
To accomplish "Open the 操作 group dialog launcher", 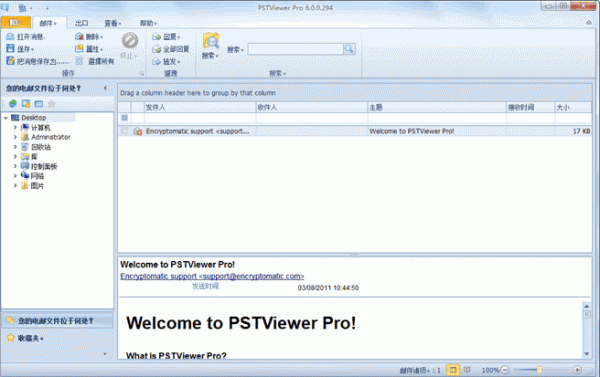I will point(142,73).
